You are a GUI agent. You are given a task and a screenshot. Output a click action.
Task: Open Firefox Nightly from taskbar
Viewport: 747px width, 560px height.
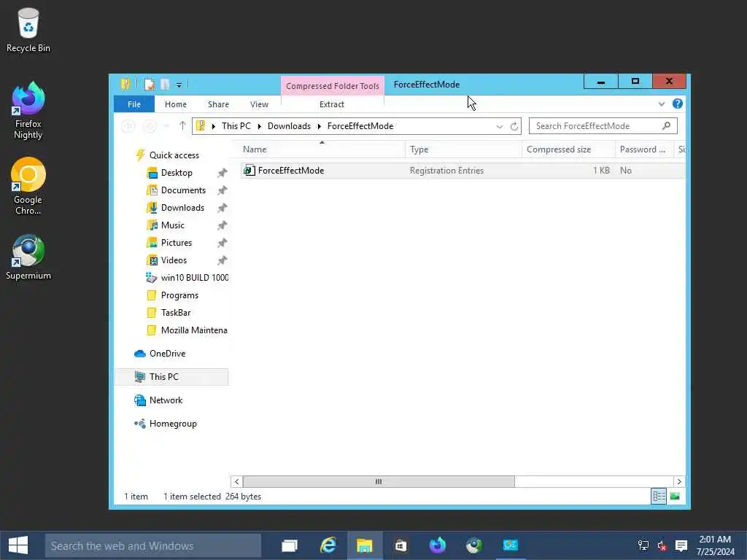(438, 545)
